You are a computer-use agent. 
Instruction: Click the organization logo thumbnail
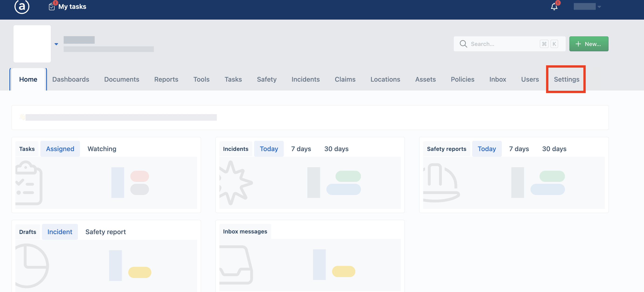point(32,44)
